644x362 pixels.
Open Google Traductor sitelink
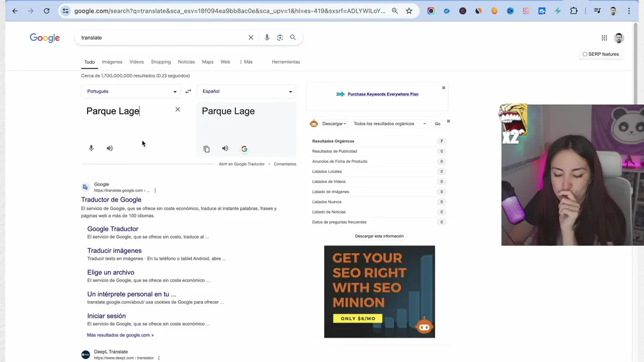(x=113, y=229)
